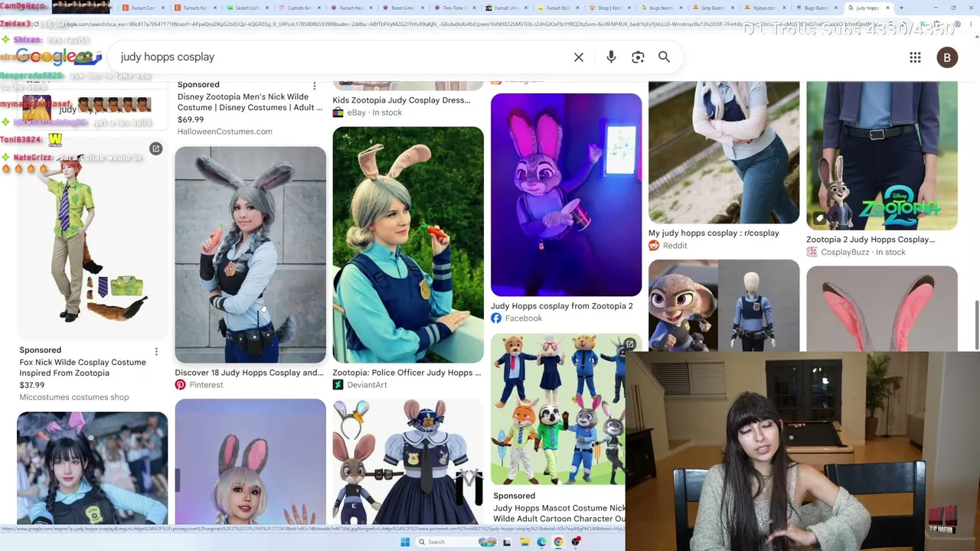Open a new browser tab
Screen dimensions: 980x551
[x=901, y=8]
